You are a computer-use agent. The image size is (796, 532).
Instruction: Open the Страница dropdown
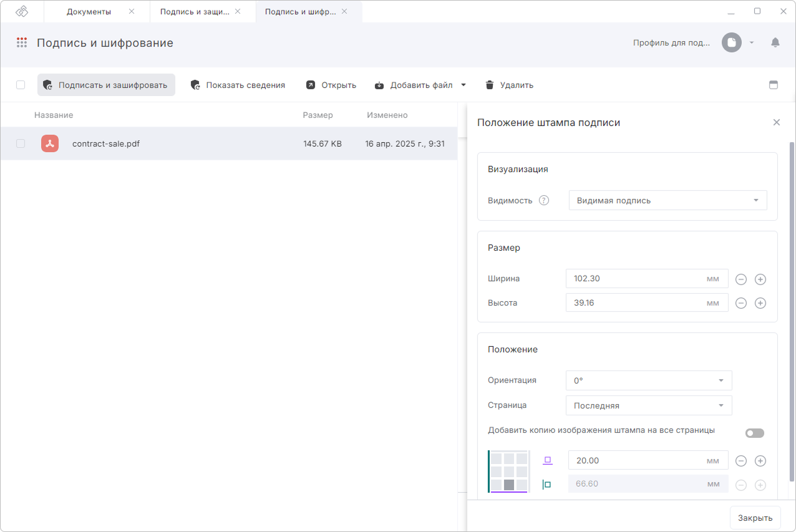pyautogui.click(x=649, y=405)
